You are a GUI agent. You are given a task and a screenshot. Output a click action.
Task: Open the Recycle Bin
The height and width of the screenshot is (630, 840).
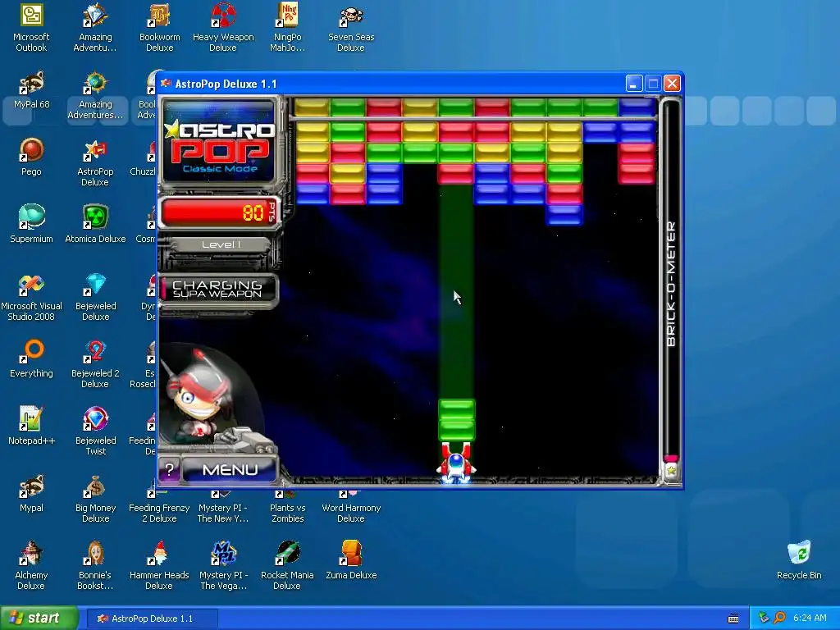799,560
